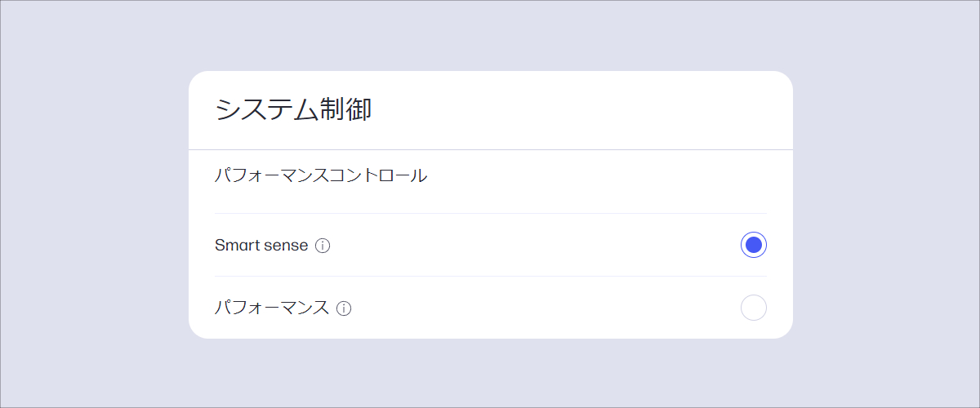The image size is (980, 408).
Task: Select the パフォーマンス radio button
Action: click(x=753, y=308)
